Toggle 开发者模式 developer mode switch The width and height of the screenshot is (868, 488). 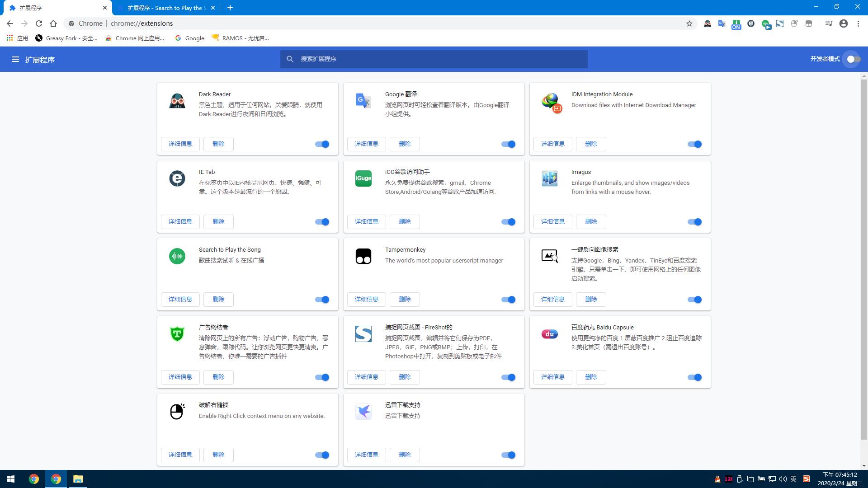(x=853, y=59)
